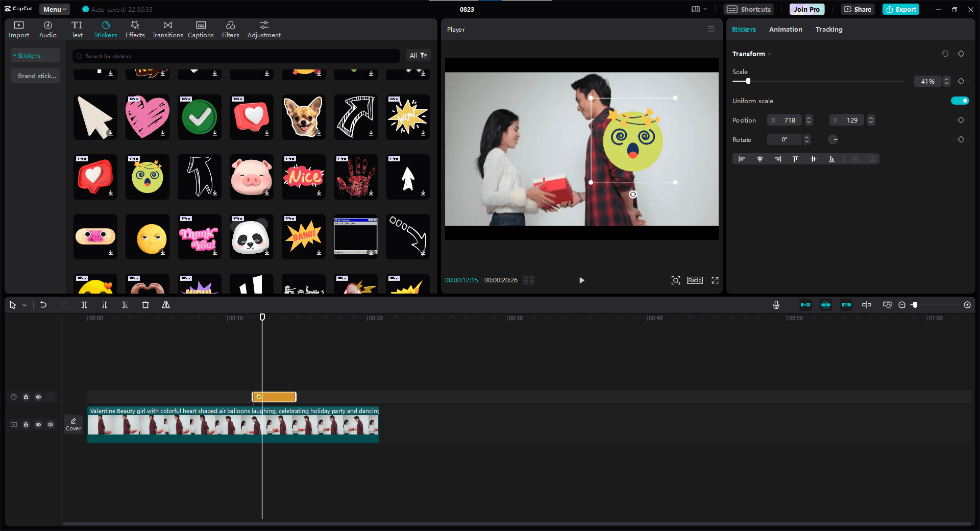The image size is (980, 531).
Task: Click the Scale slider handle
Action: click(748, 81)
